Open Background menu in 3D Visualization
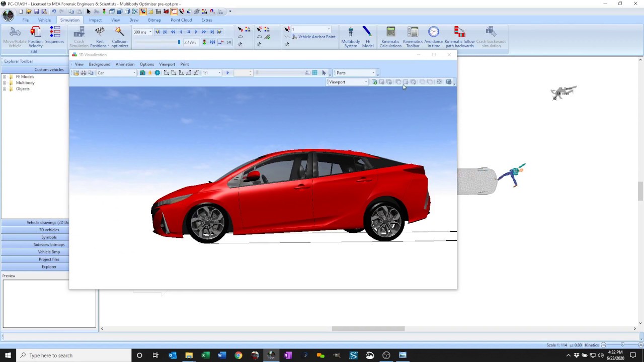The width and height of the screenshot is (644, 362). [99, 64]
